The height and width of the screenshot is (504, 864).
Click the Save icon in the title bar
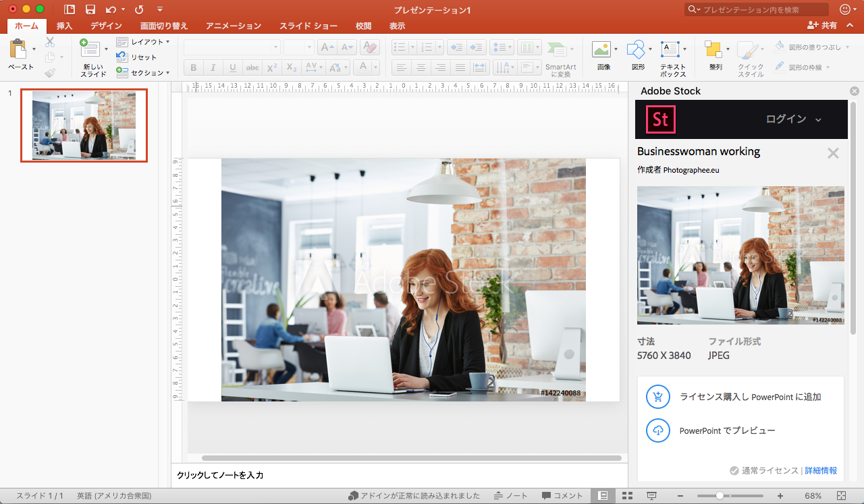pyautogui.click(x=90, y=9)
